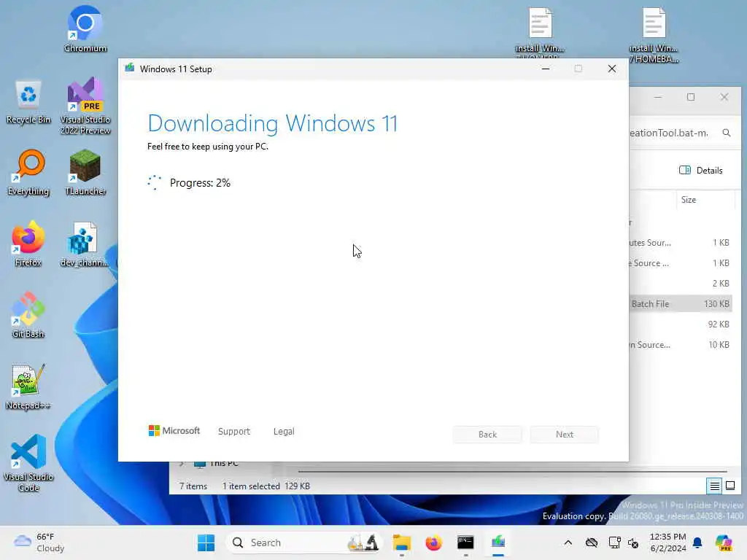
Task: Select the dev_chann file on desktop
Action: point(85,244)
